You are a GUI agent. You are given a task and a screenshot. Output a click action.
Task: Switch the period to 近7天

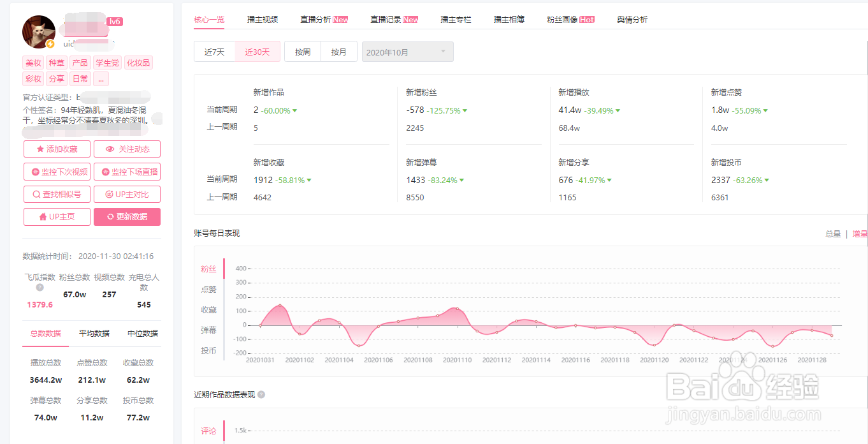pyautogui.click(x=215, y=52)
